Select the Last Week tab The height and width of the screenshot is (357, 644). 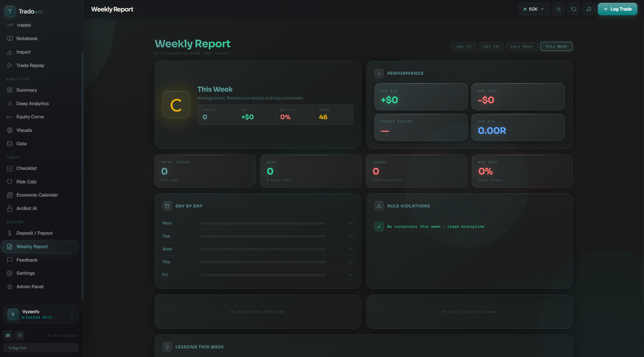click(522, 46)
